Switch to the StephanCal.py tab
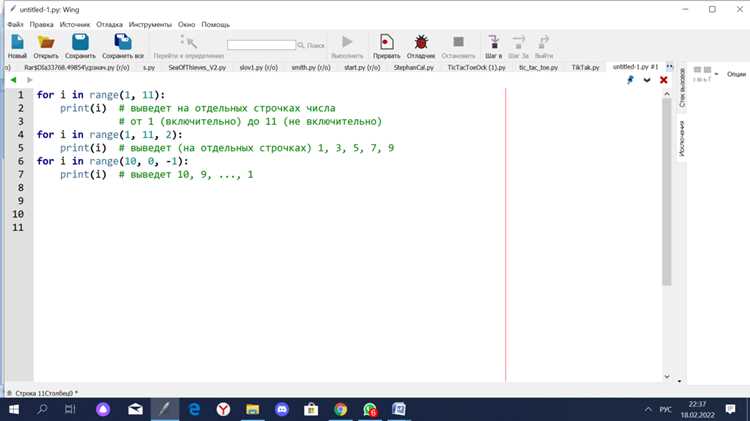 coord(414,67)
